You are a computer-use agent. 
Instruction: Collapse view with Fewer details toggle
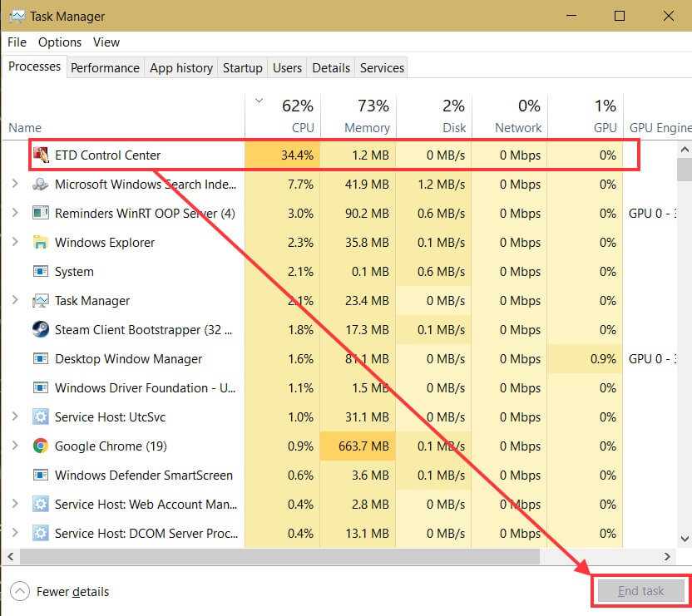(60, 592)
